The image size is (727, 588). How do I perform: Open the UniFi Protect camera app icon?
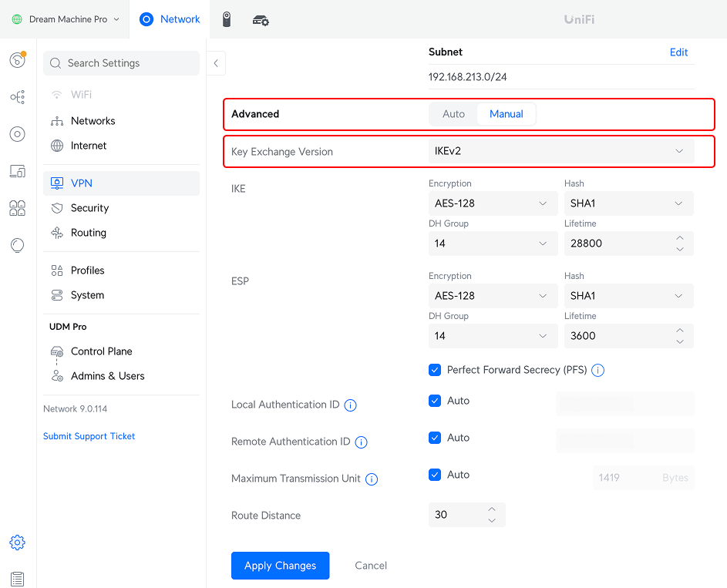(x=226, y=19)
